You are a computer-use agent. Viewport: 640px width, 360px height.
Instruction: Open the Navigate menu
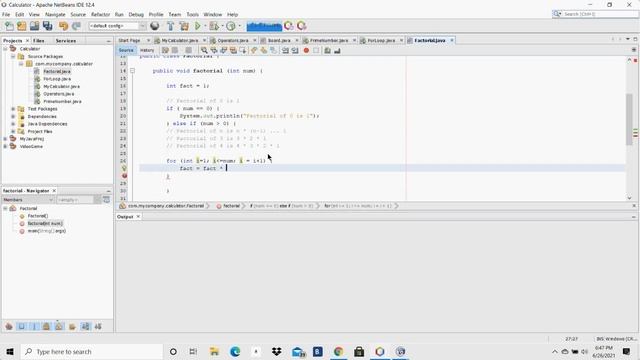[55, 14]
